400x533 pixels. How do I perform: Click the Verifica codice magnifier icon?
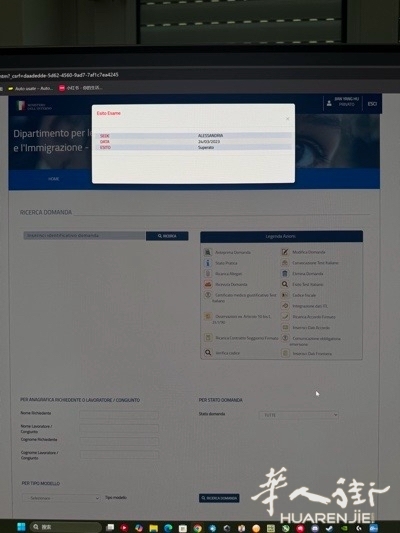coord(208,353)
